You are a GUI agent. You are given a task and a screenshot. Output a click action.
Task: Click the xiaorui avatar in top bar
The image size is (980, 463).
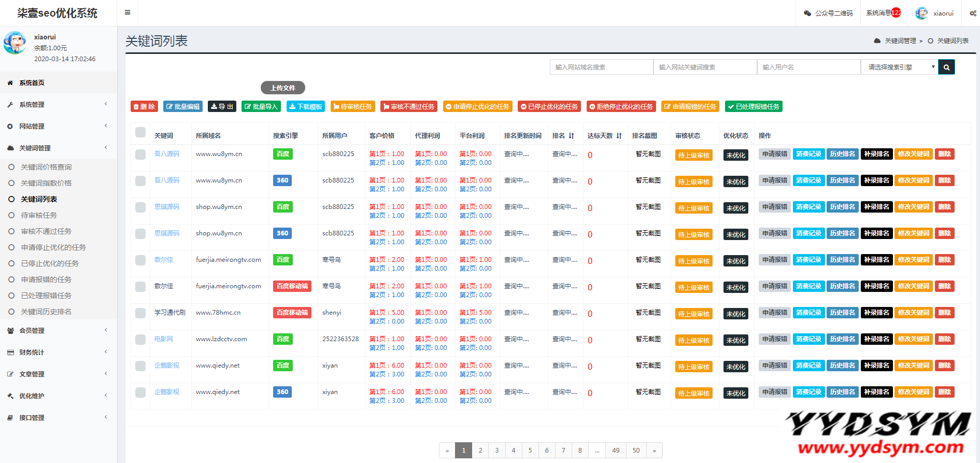pyautogui.click(x=921, y=13)
